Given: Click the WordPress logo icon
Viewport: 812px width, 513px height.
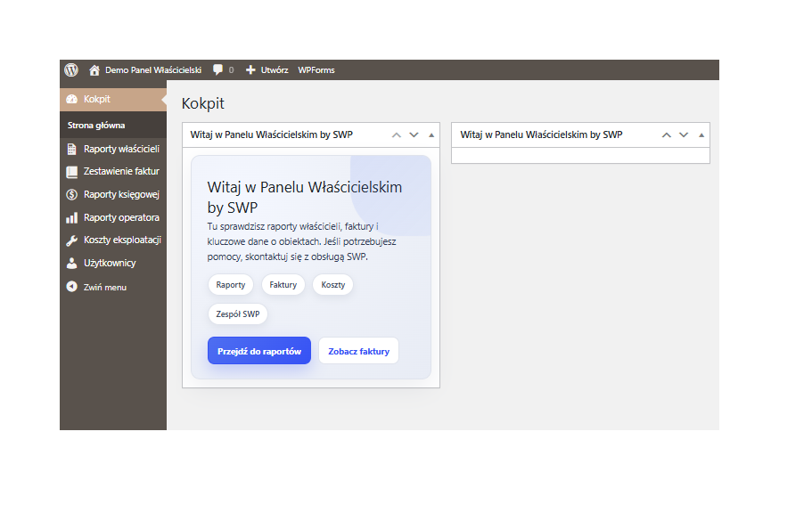Looking at the screenshot, I should point(71,69).
